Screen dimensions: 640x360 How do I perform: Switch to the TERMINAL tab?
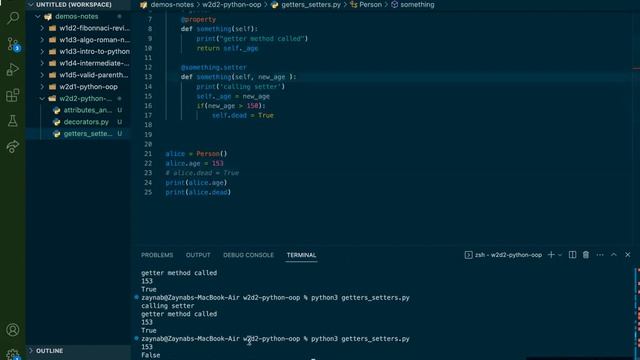[301, 255]
